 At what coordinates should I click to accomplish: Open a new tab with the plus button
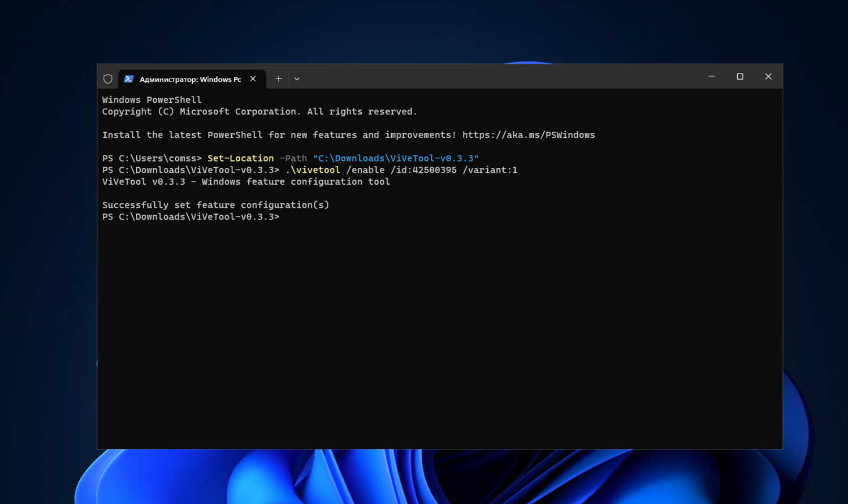coord(279,79)
